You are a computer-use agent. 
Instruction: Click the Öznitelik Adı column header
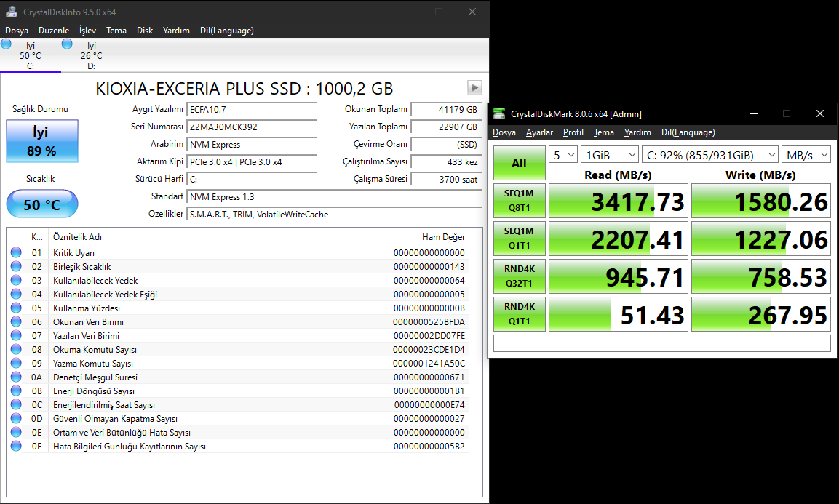point(207,237)
